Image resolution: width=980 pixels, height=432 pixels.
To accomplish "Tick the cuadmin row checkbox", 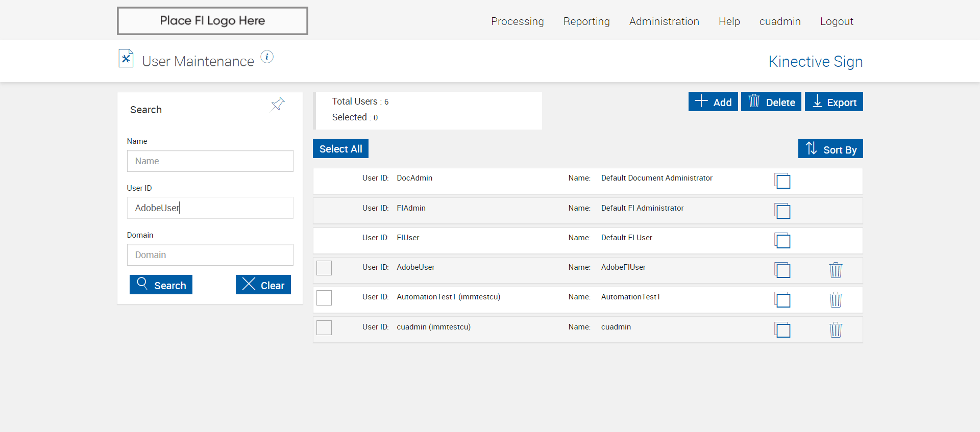I will (324, 327).
